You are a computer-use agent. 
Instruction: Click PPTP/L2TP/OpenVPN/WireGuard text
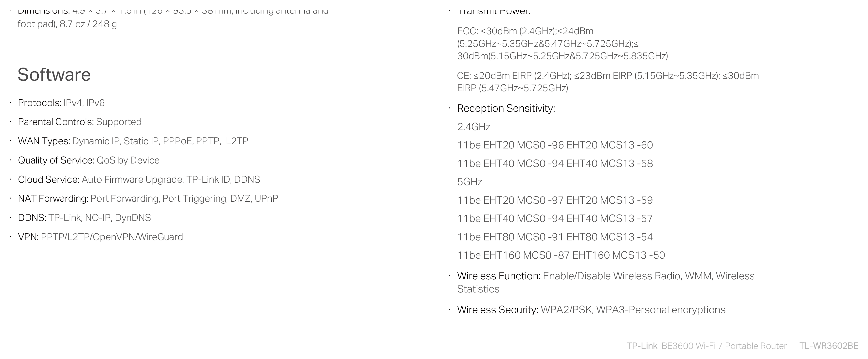(112, 237)
